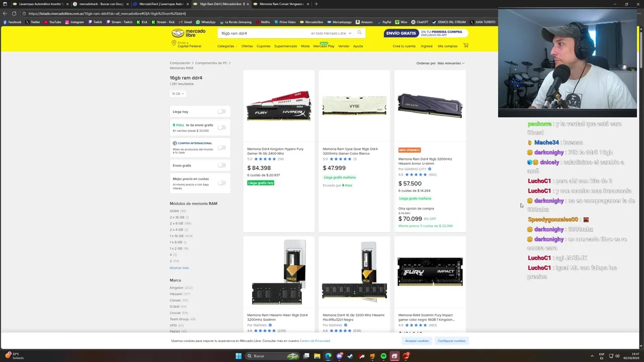644x362 pixels.
Task: Open the Hiksemi Armor U-dimm product image
Action: pos(430,106)
